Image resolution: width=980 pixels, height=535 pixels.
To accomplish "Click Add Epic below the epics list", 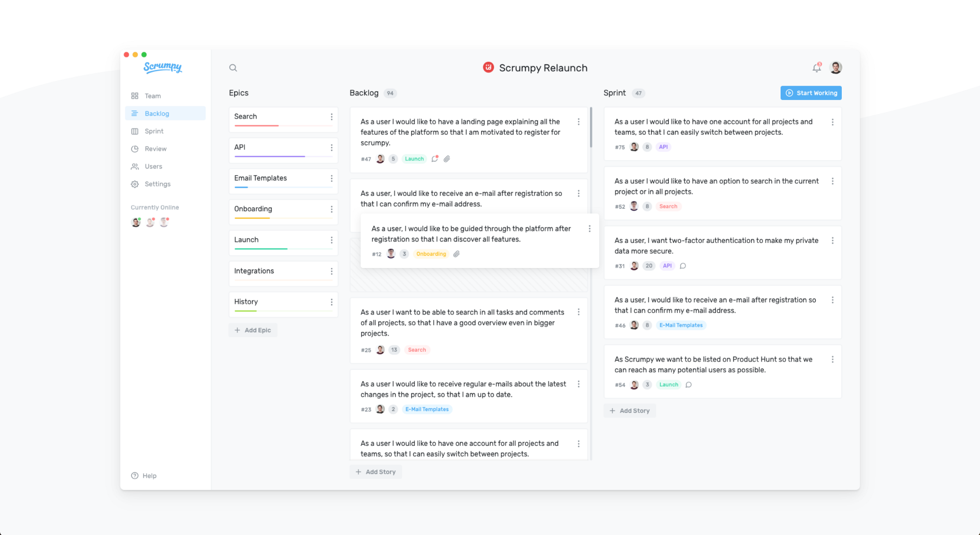I will (253, 330).
